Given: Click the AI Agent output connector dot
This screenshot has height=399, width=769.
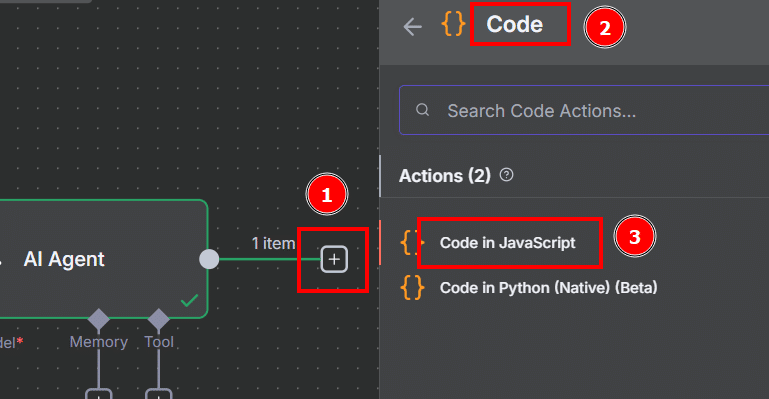Looking at the screenshot, I should 209,259.
